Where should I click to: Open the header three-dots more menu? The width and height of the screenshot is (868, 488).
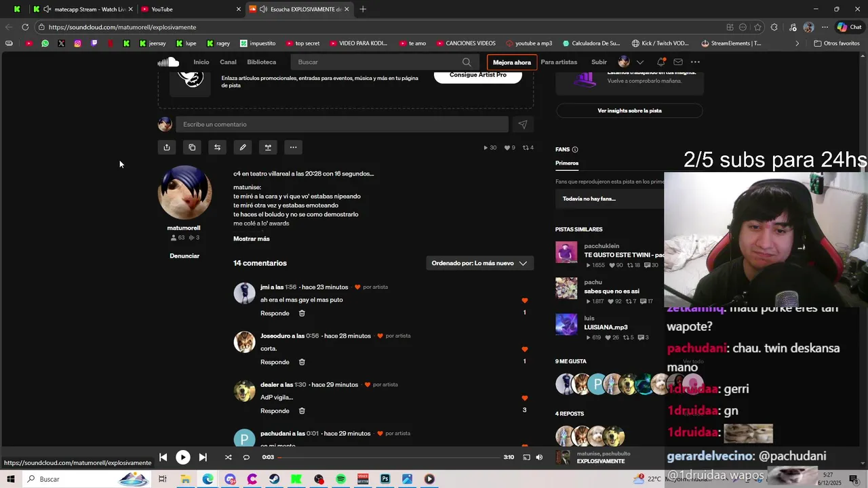tap(695, 62)
